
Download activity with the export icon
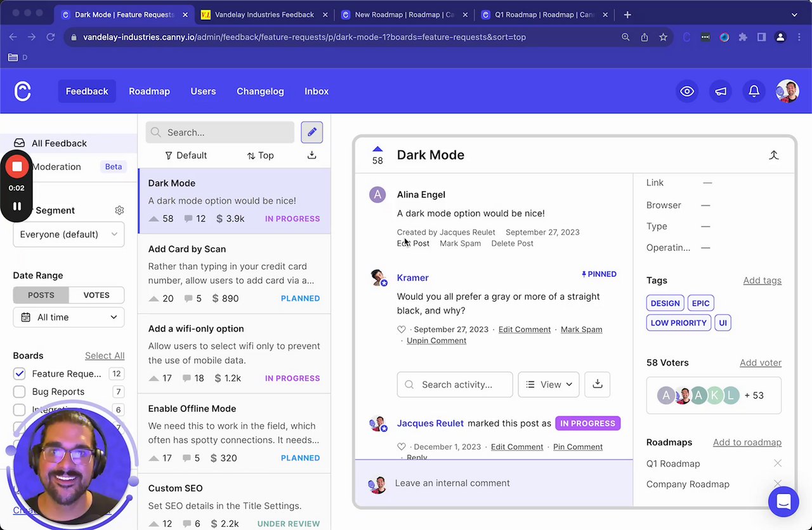pyautogui.click(x=597, y=385)
